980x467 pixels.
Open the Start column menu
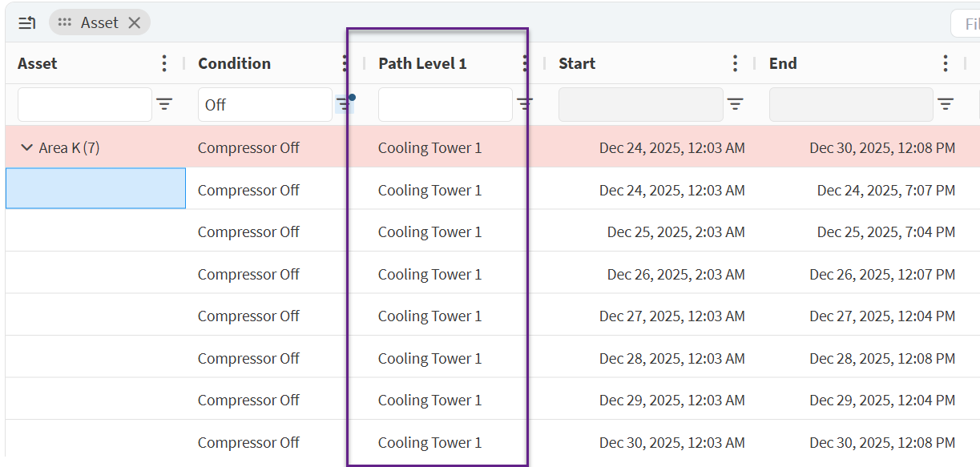coord(735,63)
